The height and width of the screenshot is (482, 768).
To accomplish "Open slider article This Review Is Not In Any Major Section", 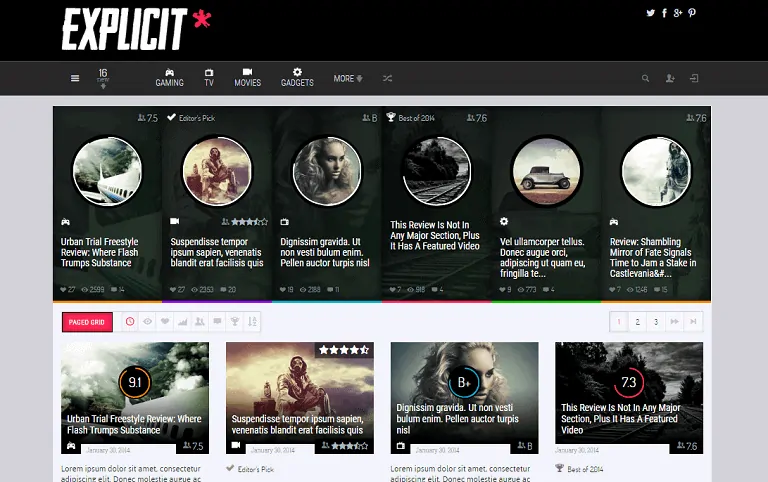I will [435, 236].
